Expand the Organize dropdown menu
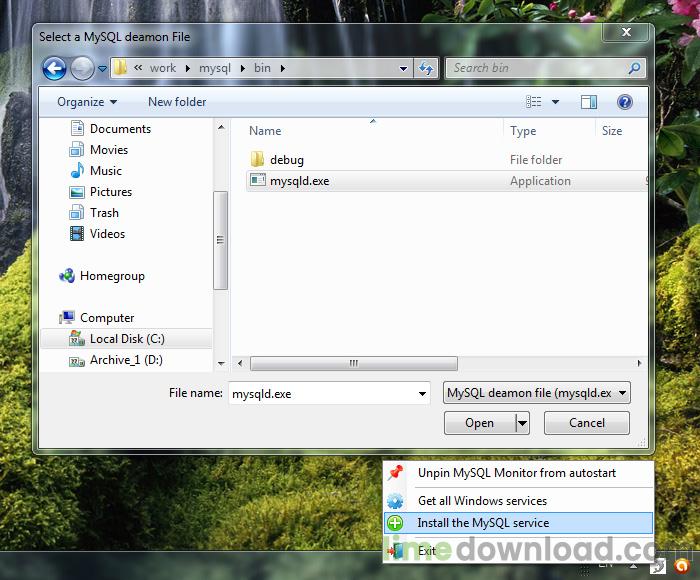 [87, 102]
